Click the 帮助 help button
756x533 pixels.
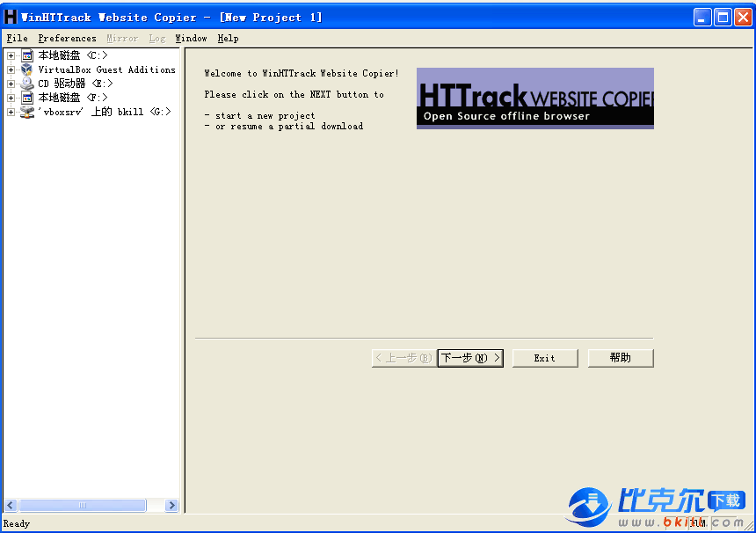click(621, 358)
